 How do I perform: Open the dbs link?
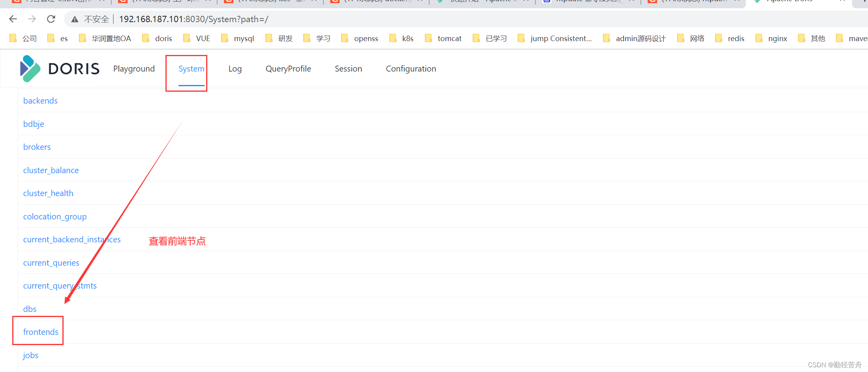coord(30,309)
